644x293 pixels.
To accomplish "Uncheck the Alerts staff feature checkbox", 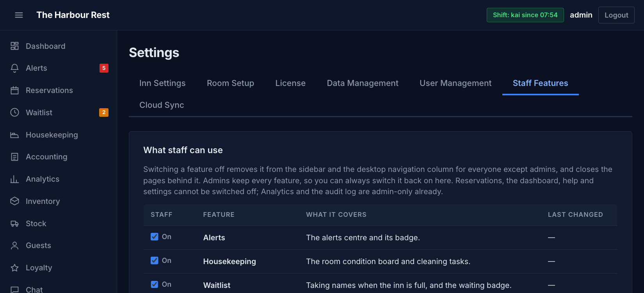I will click(x=155, y=237).
